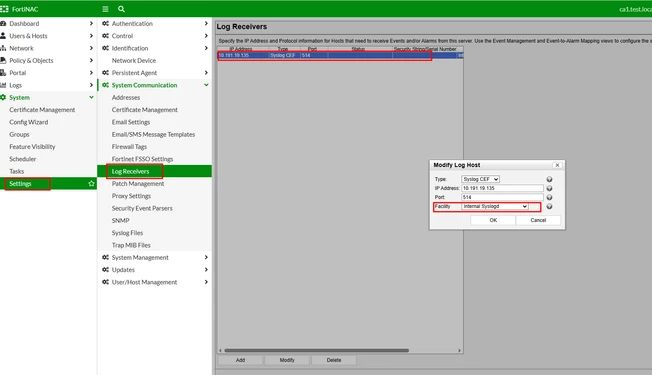The width and height of the screenshot is (652, 375).
Task: Click the Dashboard gauge icon
Action: click(x=3, y=24)
